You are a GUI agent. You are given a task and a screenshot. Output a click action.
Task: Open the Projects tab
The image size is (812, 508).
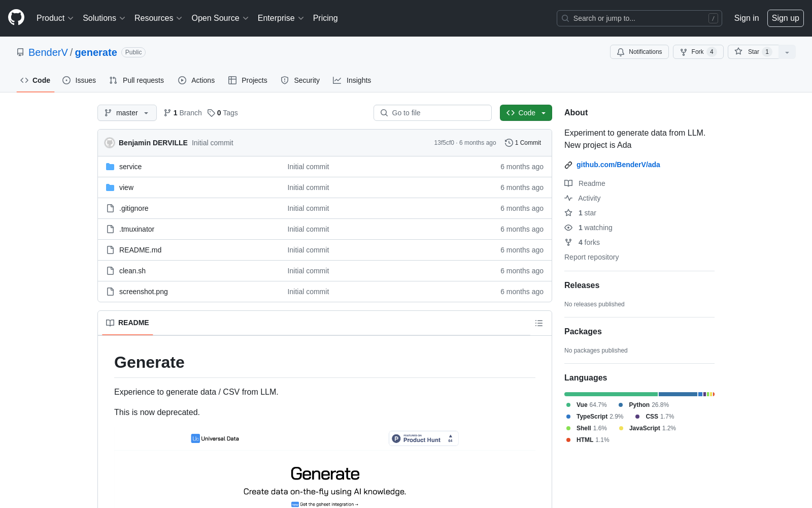point(248,80)
